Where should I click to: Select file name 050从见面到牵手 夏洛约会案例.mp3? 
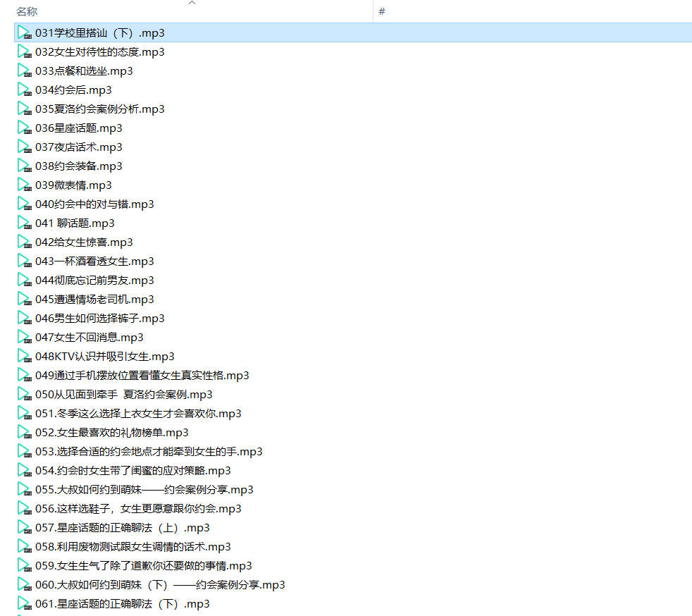point(123,393)
